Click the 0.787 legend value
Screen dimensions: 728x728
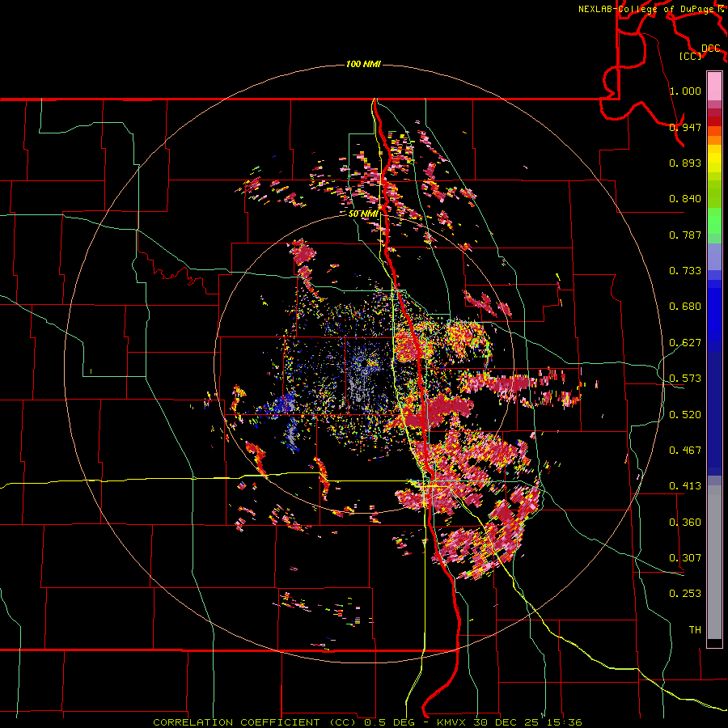pyautogui.click(x=685, y=235)
